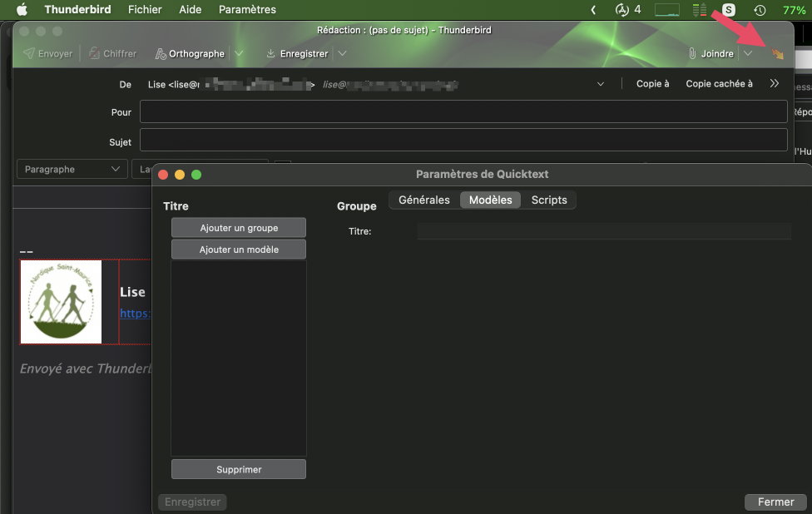Open the De sender identity dropdown
This screenshot has height=514, width=812.
(601, 84)
